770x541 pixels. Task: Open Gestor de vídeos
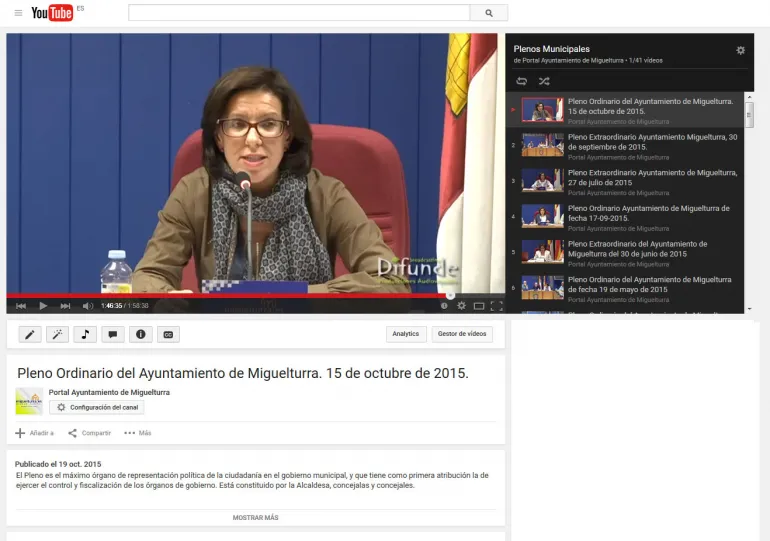462,334
